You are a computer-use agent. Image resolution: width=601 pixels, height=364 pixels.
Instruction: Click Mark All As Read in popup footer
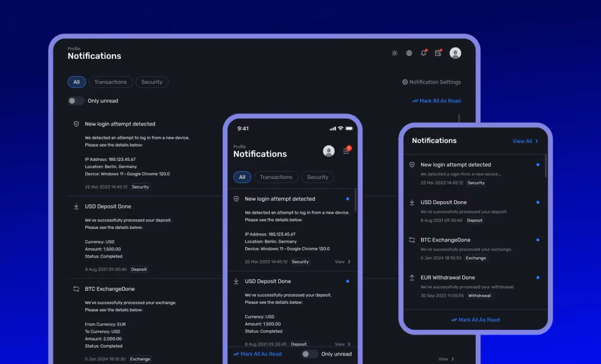tap(475, 320)
